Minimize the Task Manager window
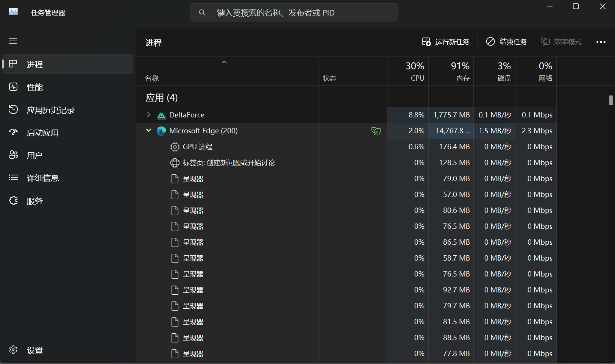Image resolution: width=615 pixels, height=364 pixels. [x=549, y=6]
